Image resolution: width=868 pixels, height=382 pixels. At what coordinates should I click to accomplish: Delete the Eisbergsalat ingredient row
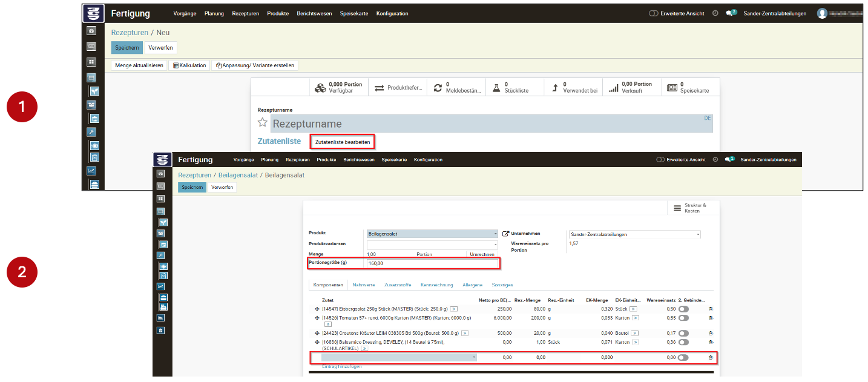711,309
